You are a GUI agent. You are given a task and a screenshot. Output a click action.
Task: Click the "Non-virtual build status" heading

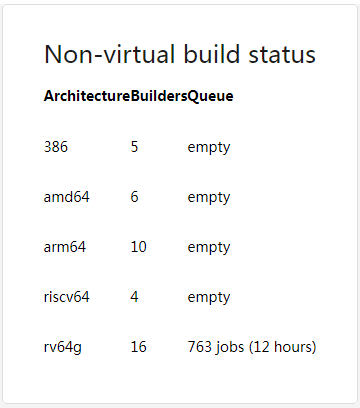point(180,54)
